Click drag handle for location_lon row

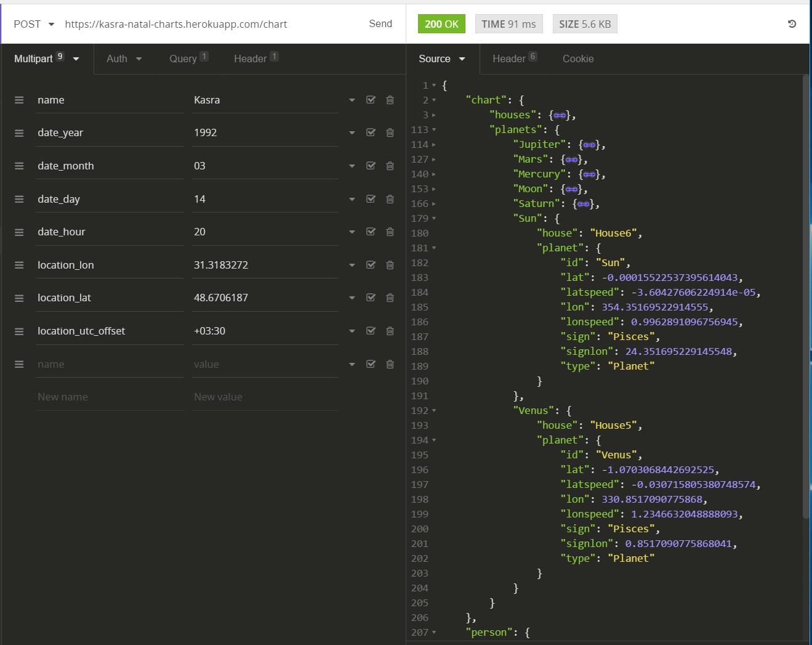point(19,265)
